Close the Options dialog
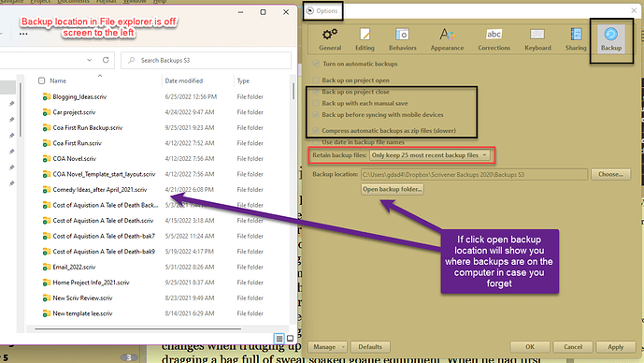The height and width of the screenshot is (363, 644). click(x=634, y=10)
